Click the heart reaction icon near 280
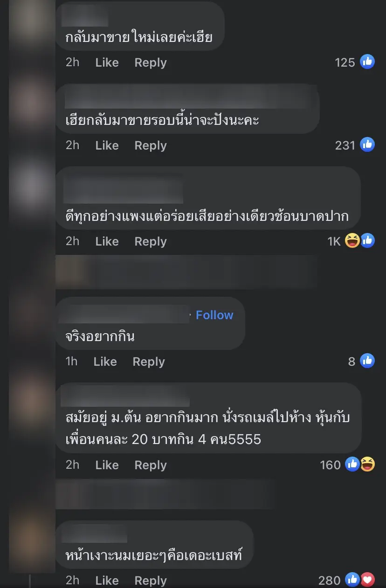Viewport: 386px width, 588px height. click(x=367, y=580)
